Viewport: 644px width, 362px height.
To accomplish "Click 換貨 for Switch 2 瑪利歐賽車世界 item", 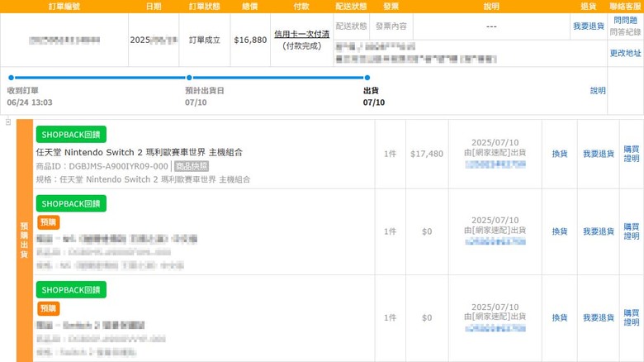I will [x=560, y=154].
